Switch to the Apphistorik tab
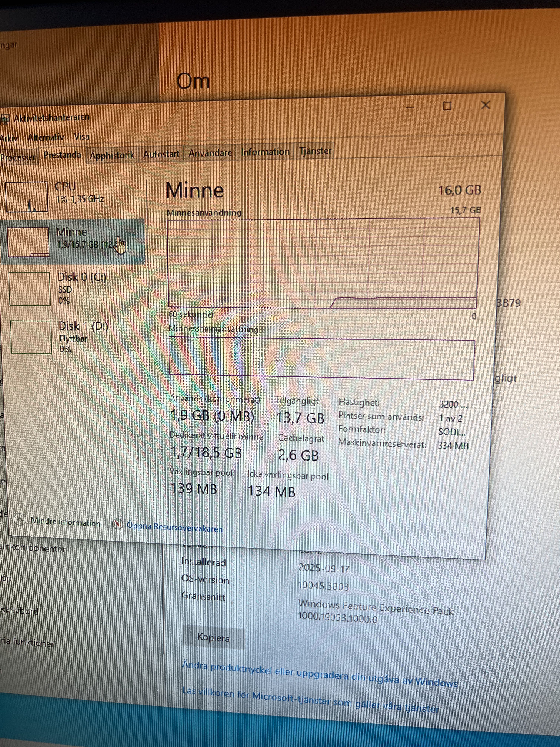 point(112,154)
